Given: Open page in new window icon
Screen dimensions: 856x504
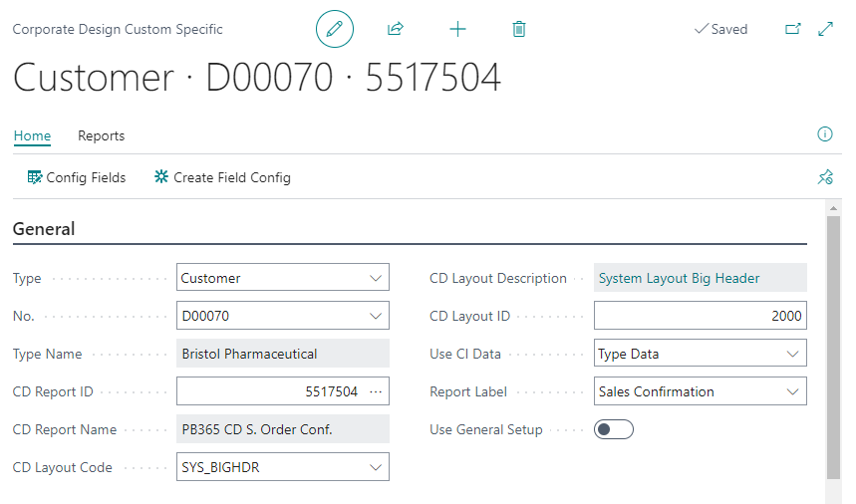Looking at the screenshot, I should click(x=792, y=29).
